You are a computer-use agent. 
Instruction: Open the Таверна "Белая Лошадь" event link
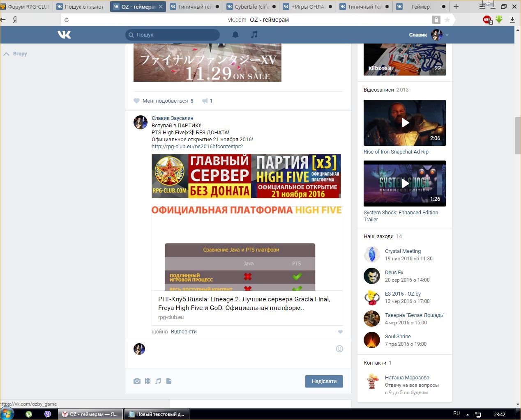click(415, 315)
